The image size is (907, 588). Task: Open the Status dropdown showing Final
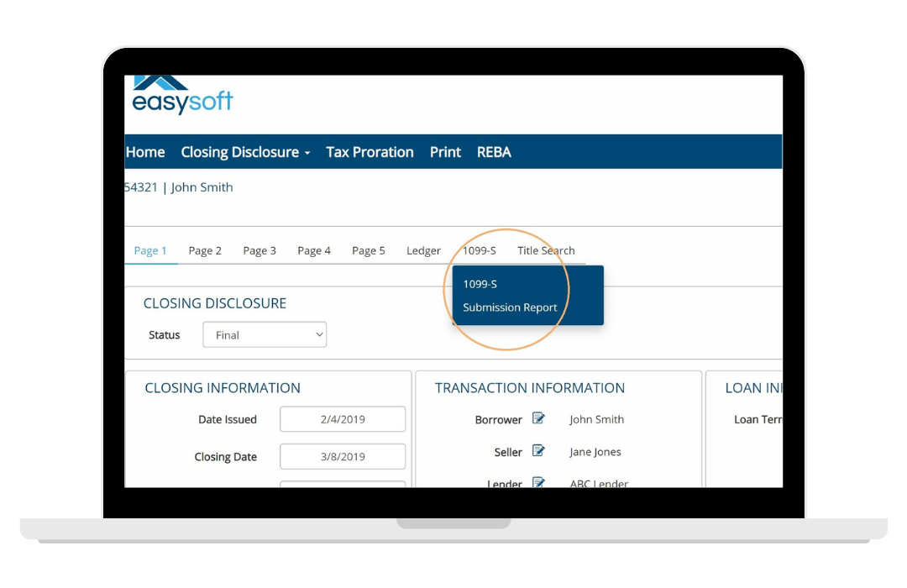[x=264, y=334]
